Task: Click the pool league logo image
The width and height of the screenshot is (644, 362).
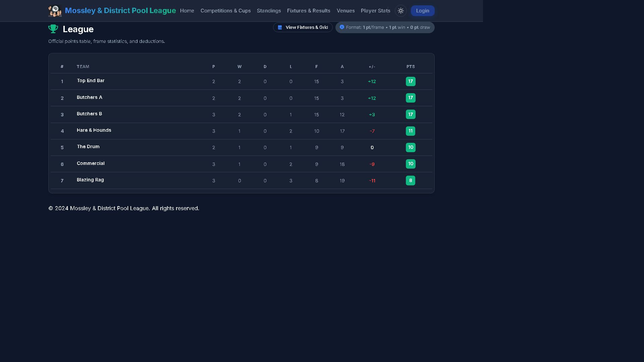Action: tap(55, 11)
